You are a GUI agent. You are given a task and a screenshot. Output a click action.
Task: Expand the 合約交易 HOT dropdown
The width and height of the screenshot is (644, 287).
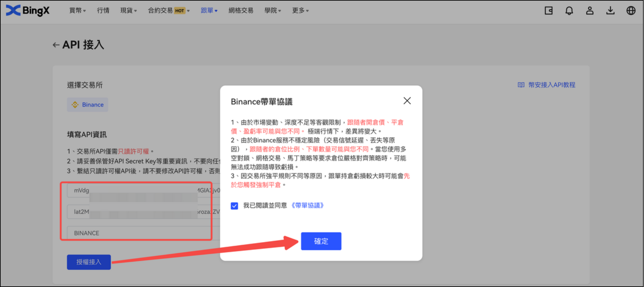click(x=169, y=11)
